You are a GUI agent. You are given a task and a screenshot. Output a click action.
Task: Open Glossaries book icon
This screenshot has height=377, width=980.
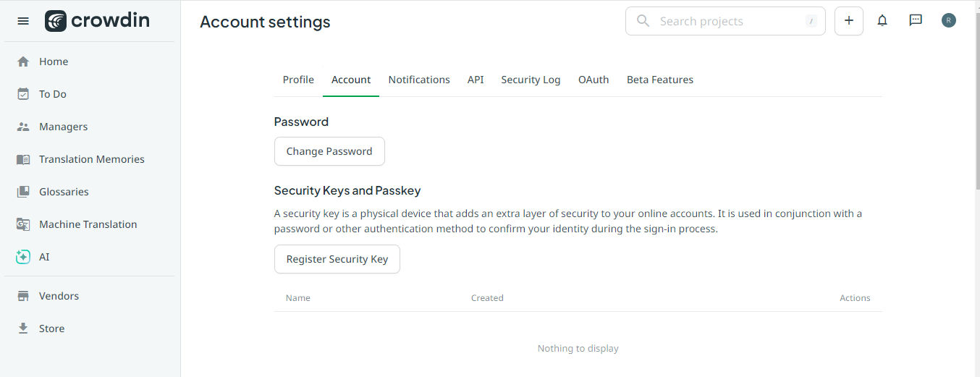coord(23,192)
